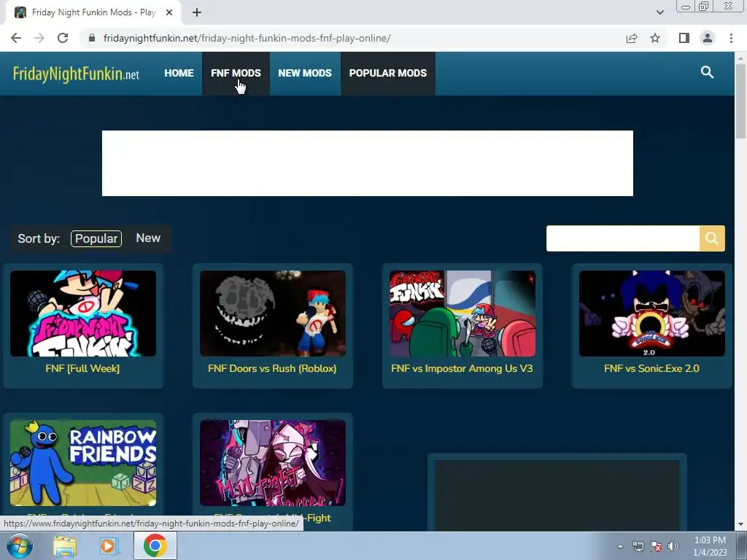Click the browser forward arrow
This screenshot has height=560, width=747.
pos(39,38)
